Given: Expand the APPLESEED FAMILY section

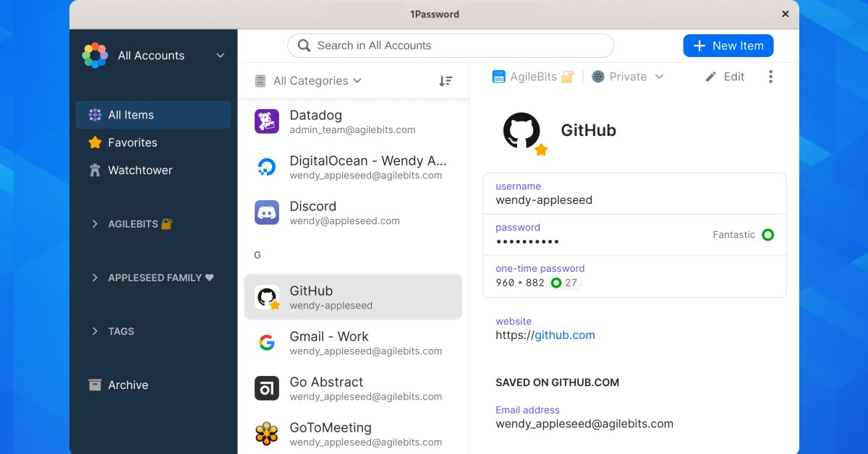Looking at the screenshot, I should coord(95,278).
